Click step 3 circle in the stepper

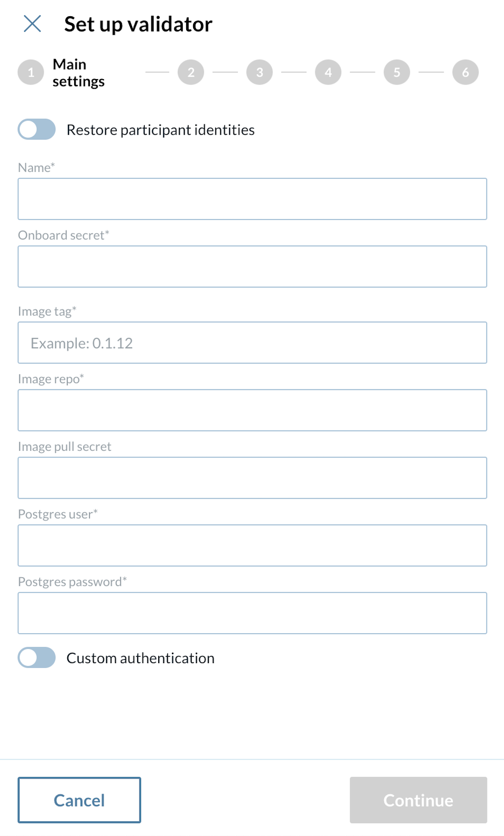click(259, 72)
